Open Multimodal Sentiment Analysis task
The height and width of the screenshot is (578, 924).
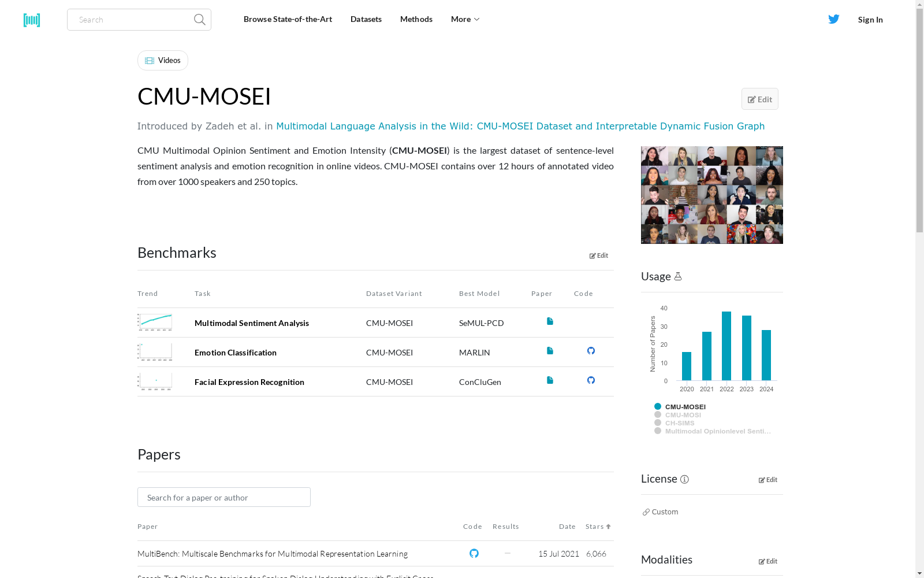point(252,323)
